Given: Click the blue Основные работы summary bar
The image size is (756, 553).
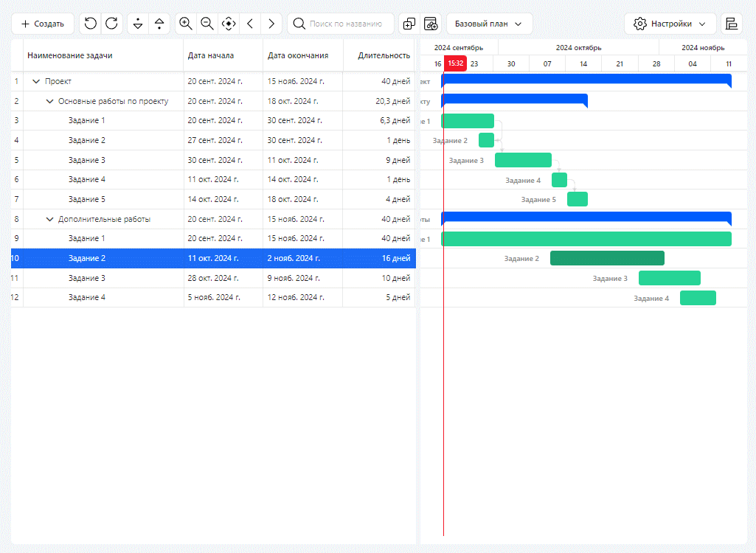Looking at the screenshot, I should [514, 100].
